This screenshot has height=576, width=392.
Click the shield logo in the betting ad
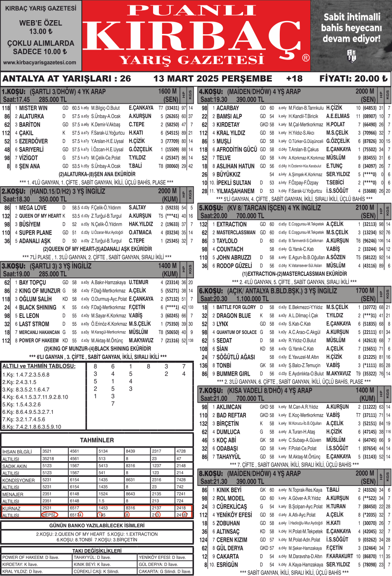click(x=352, y=56)
